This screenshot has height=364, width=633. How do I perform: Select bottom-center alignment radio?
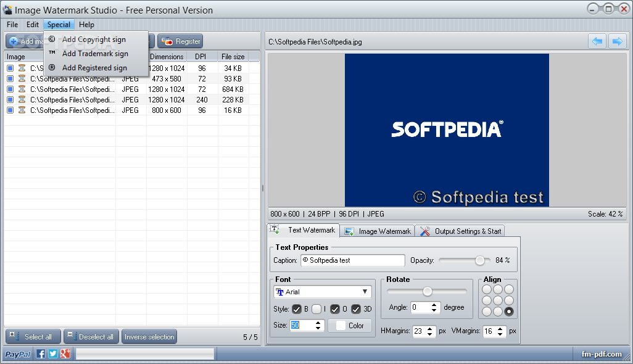[x=498, y=312]
